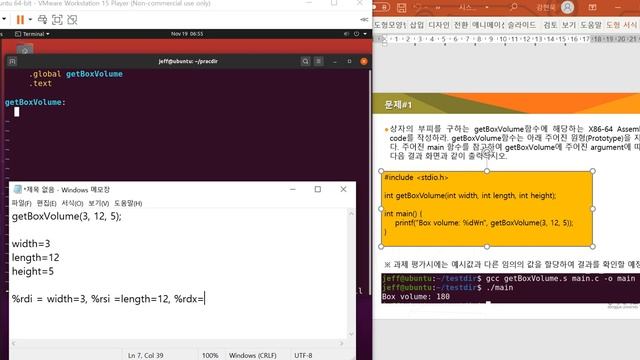
Task: Toggle the AutoSave switch in PowerPoint
Action: [x=381, y=7]
